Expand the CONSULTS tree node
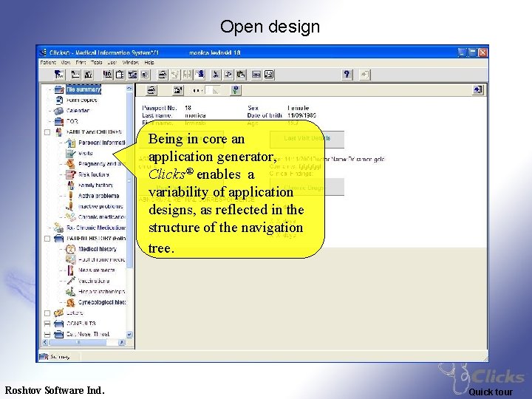The width and height of the screenshot is (532, 399). (47, 324)
